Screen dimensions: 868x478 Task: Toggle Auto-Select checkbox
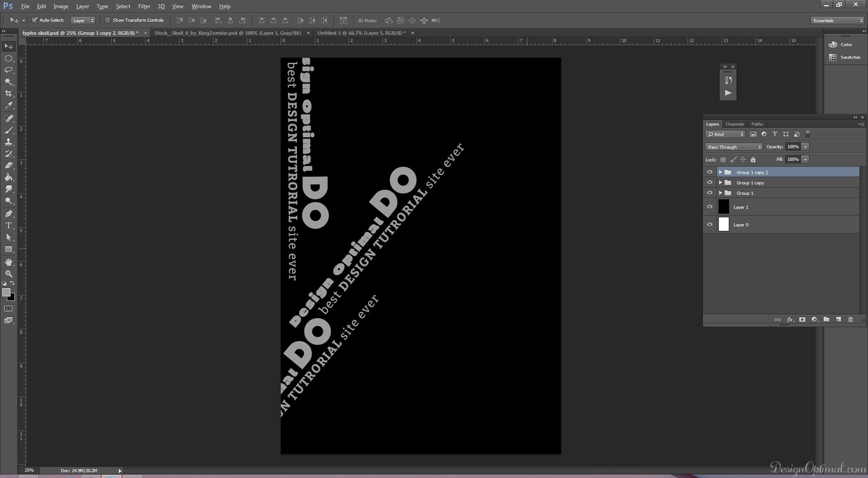point(34,20)
